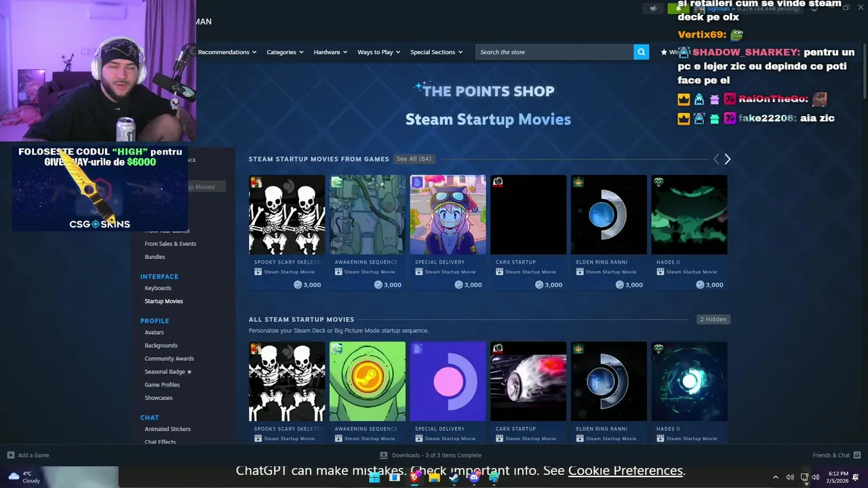868x488 pixels.
Task: Expand the Special Sections dropdown
Action: click(x=436, y=52)
